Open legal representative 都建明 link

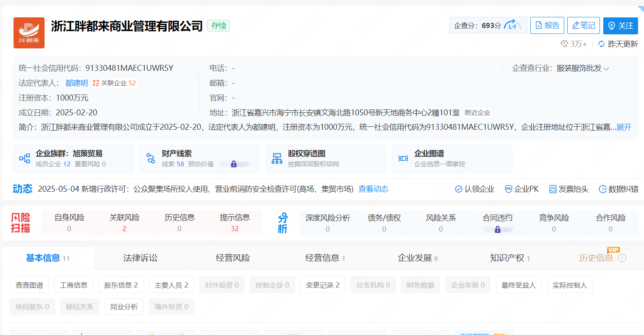pos(76,83)
